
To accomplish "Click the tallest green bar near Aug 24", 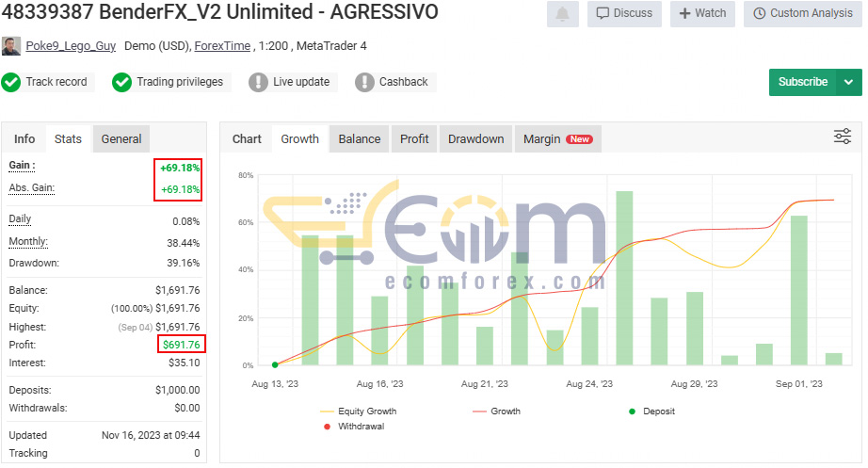I will (x=624, y=278).
